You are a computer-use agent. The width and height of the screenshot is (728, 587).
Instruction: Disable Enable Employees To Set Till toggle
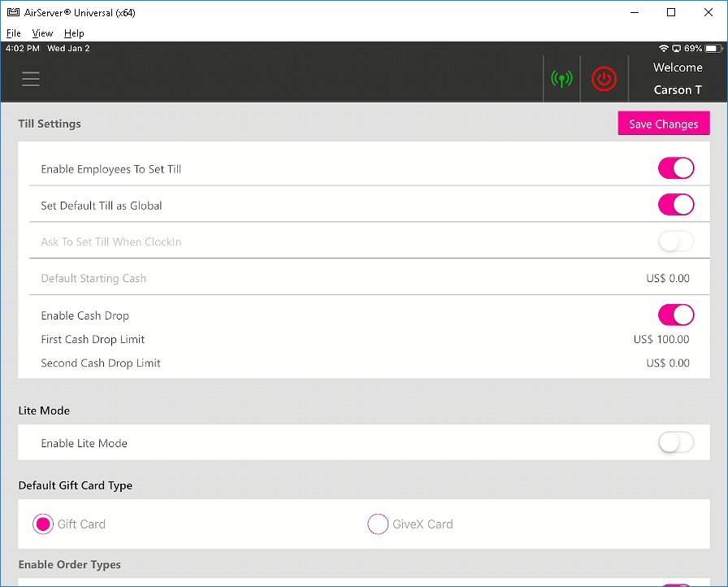tap(675, 168)
